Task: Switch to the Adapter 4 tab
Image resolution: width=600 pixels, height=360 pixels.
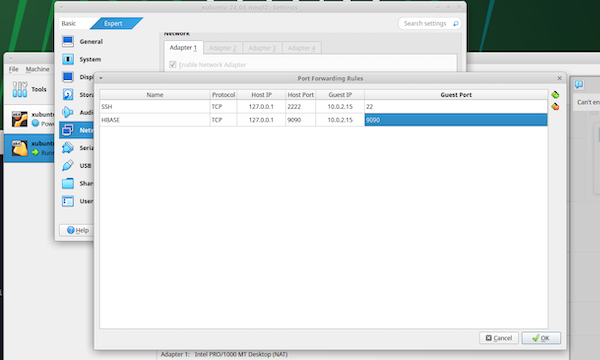Action: (302, 48)
